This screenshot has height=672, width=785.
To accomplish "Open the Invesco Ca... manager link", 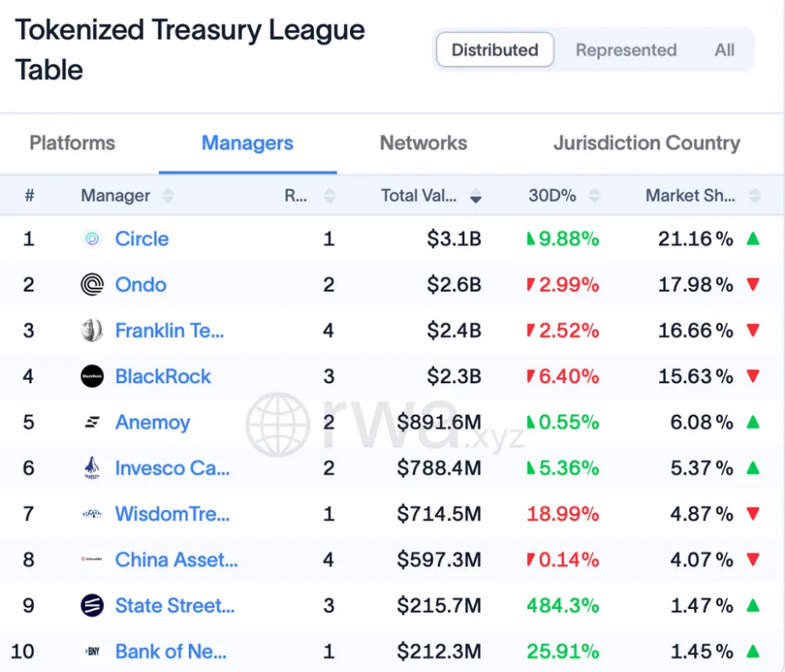I will [x=173, y=468].
